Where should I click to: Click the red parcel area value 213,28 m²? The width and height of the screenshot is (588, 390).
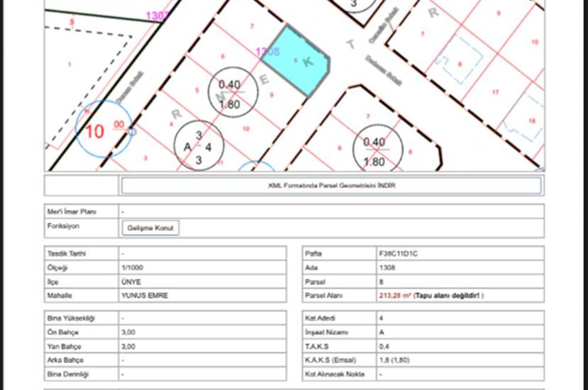tap(395, 295)
